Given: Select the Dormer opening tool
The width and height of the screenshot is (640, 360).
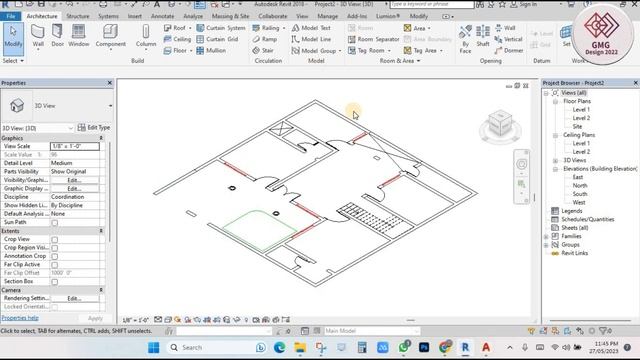Looking at the screenshot, I should point(509,51).
